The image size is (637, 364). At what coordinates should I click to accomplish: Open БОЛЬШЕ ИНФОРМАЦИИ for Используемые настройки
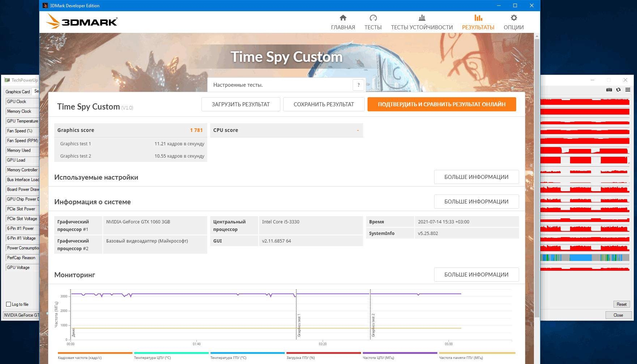coord(476,177)
